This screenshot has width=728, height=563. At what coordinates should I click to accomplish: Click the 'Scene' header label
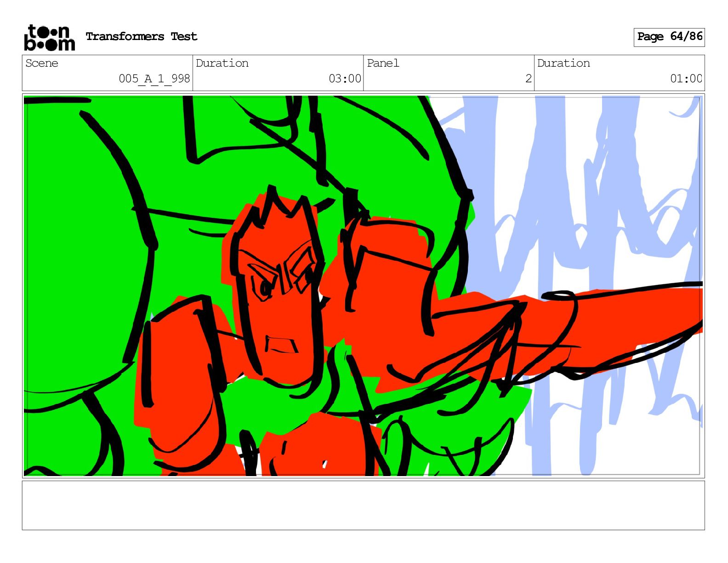click(x=42, y=63)
